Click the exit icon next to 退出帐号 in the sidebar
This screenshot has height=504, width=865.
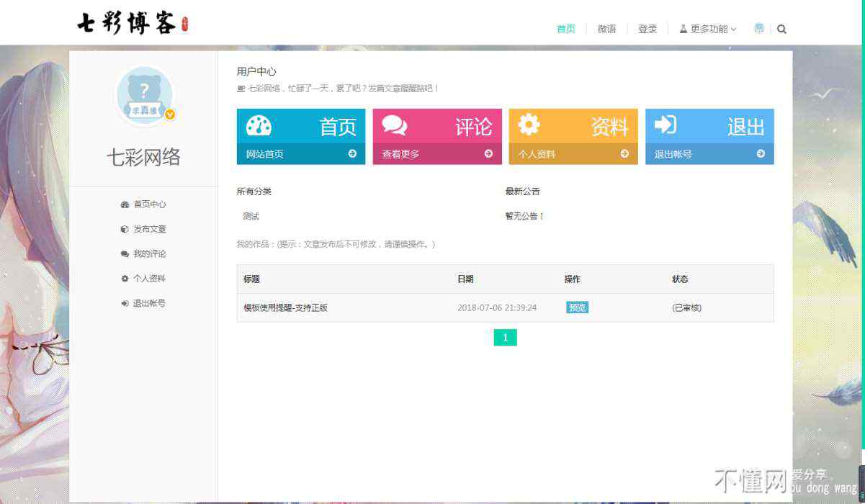point(125,303)
